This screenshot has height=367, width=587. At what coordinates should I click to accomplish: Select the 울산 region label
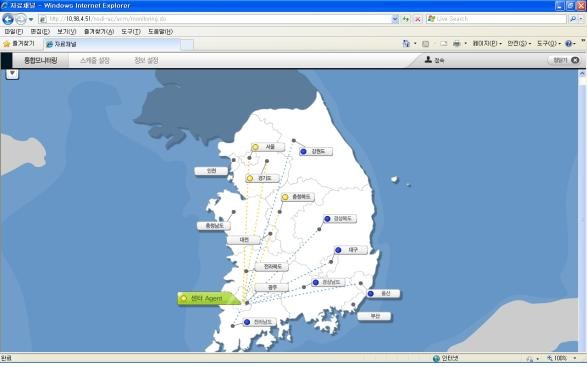[x=383, y=294]
